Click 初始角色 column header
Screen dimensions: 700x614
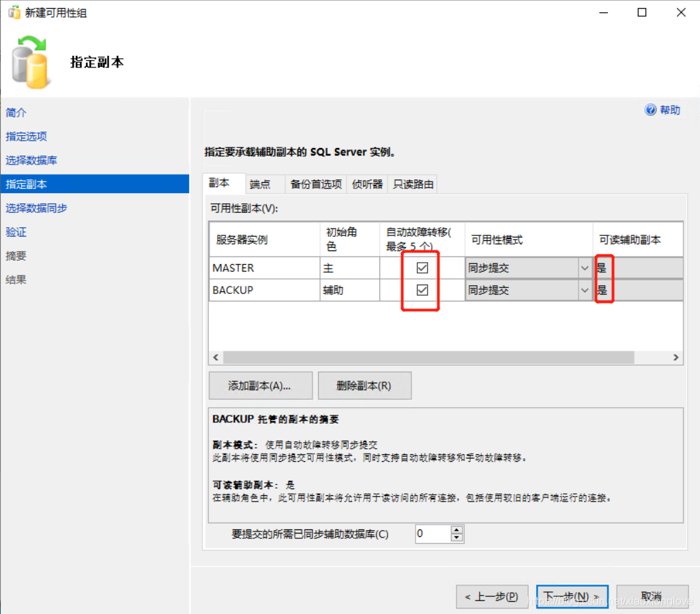(349, 239)
